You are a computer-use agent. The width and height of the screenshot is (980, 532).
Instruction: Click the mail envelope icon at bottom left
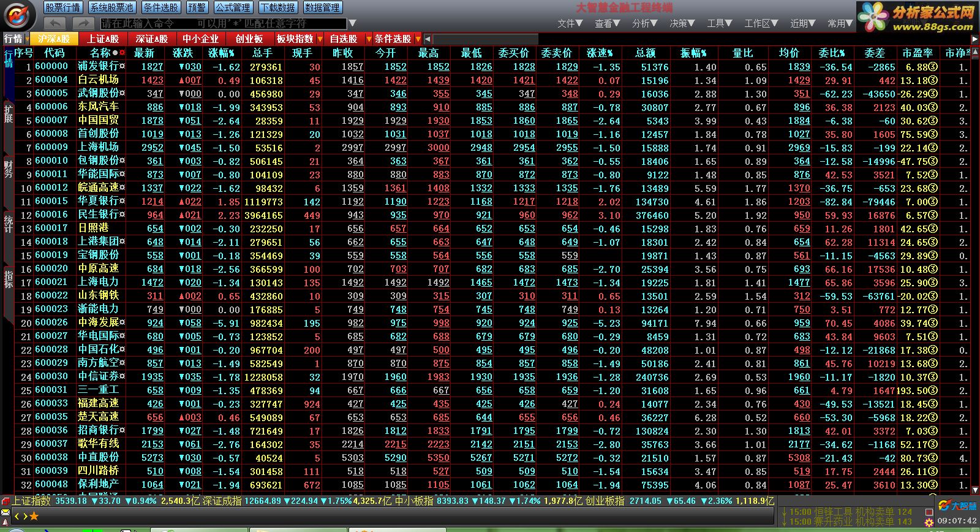click(x=6, y=514)
